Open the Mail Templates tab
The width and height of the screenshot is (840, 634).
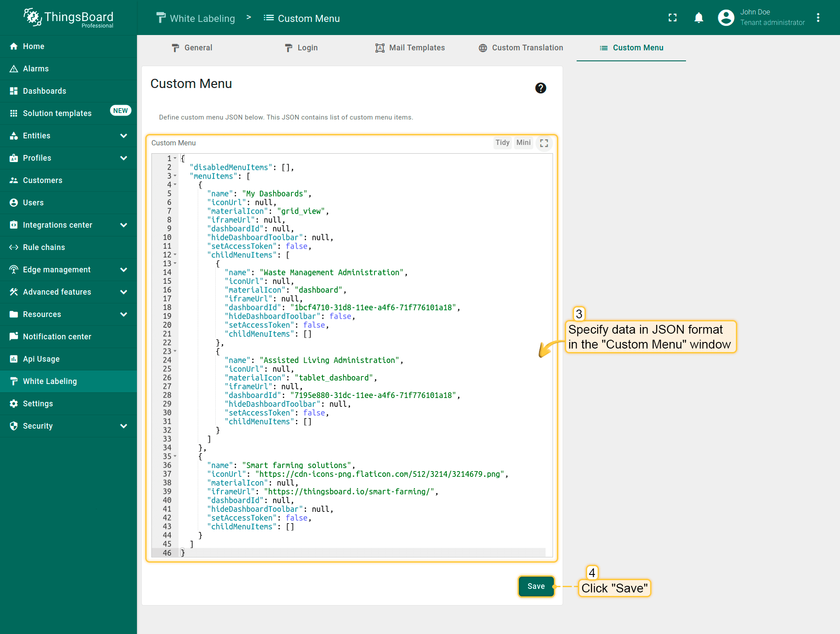(410, 48)
